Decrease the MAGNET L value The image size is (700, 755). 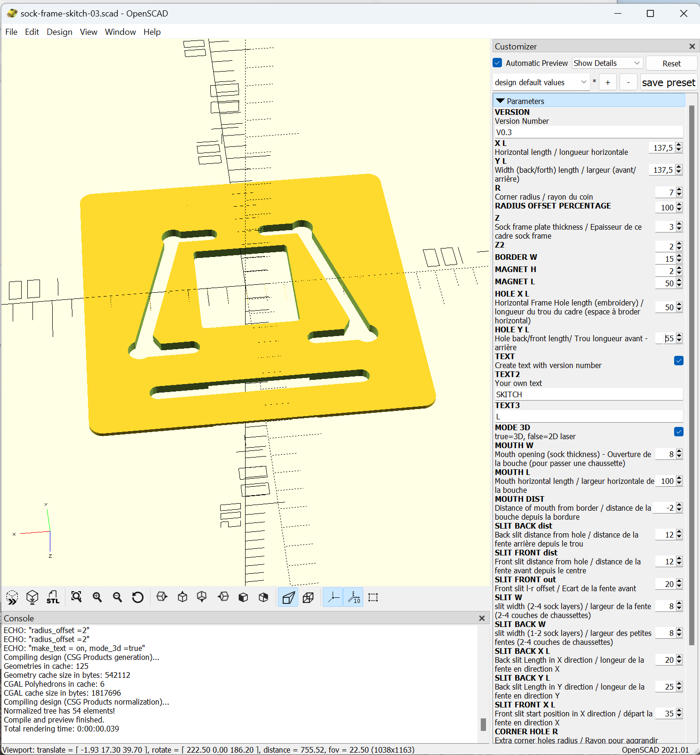(x=679, y=286)
